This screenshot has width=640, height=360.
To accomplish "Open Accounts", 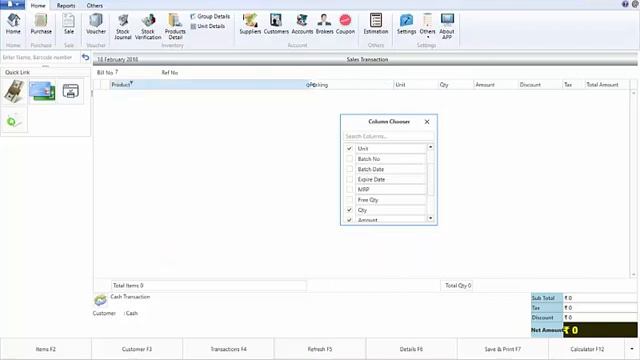I will [302, 24].
